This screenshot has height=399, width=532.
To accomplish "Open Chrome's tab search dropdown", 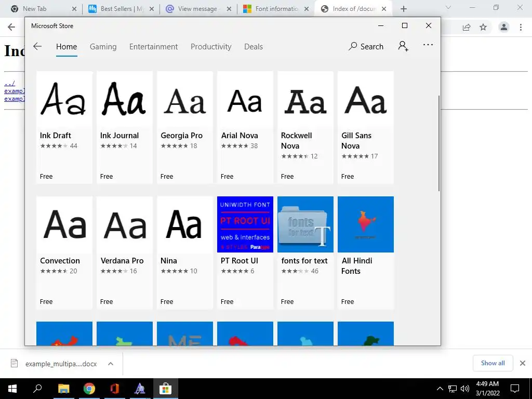I will click(448, 7).
